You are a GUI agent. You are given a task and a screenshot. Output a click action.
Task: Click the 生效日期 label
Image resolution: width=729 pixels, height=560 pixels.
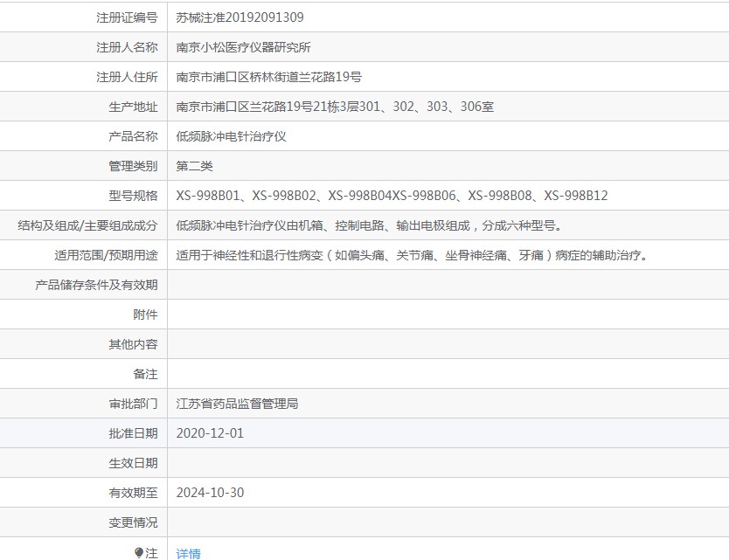click(133, 463)
